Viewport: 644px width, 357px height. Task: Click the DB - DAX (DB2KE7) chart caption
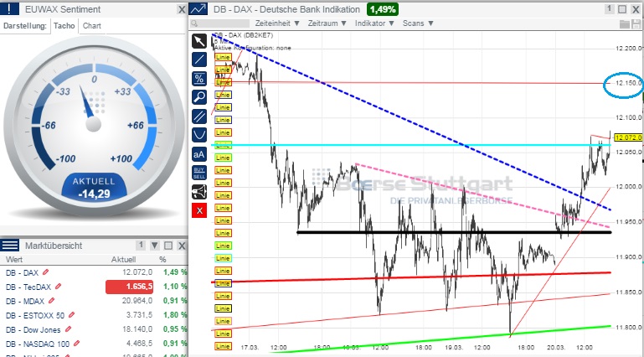click(x=243, y=35)
